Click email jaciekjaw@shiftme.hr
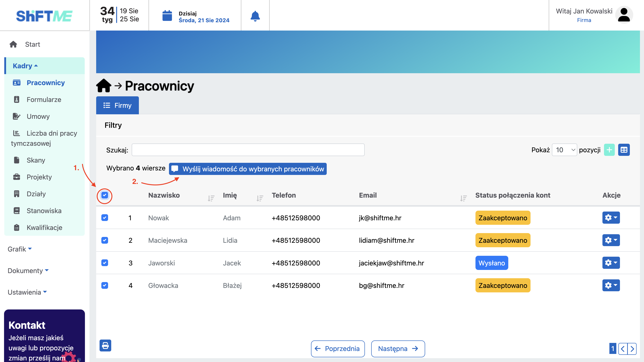 click(391, 263)
